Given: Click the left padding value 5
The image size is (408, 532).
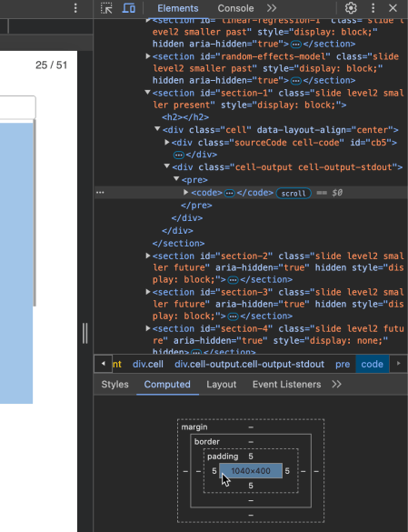Looking at the screenshot, I should pos(214,471).
